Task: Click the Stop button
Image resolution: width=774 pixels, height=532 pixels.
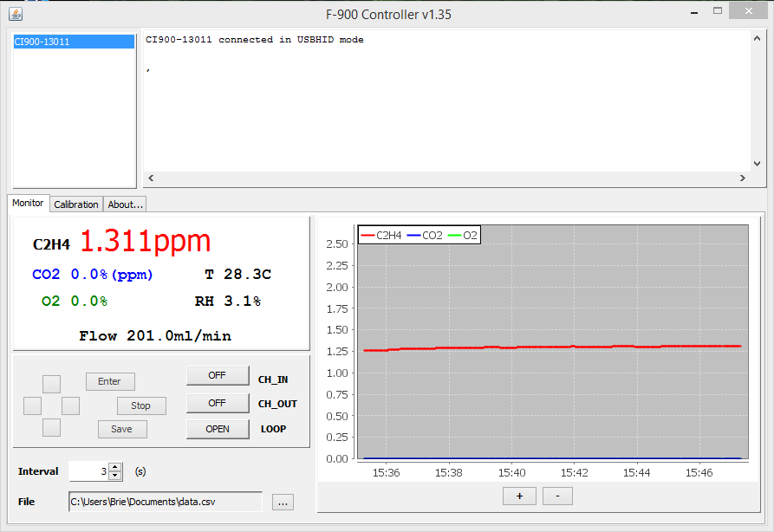Action: [141, 405]
